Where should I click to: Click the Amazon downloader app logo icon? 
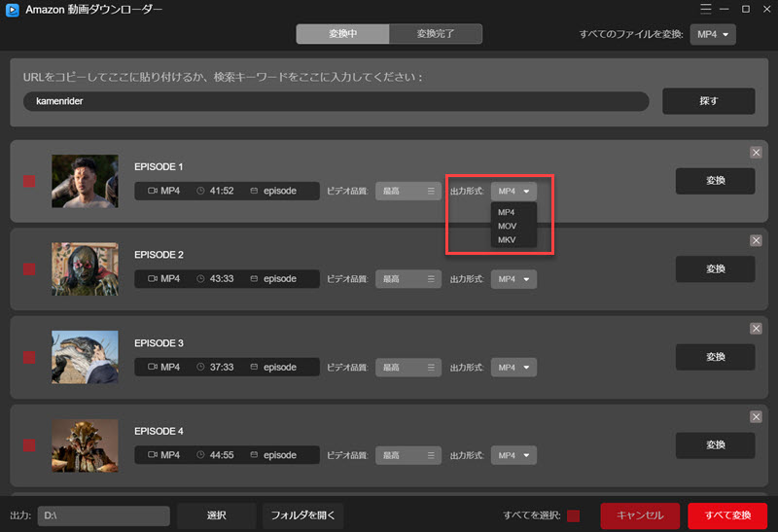[x=13, y=10]
